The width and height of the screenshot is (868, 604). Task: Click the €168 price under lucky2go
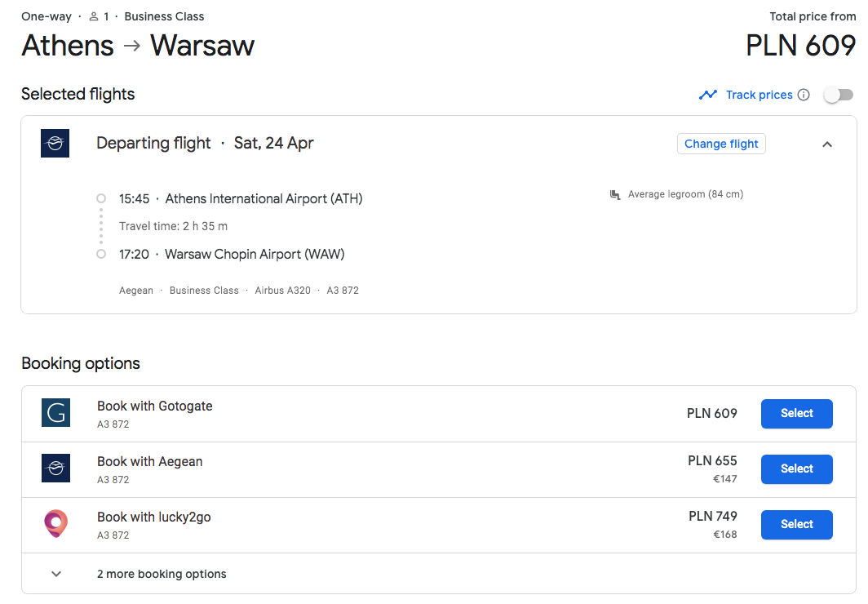point(724,535)
